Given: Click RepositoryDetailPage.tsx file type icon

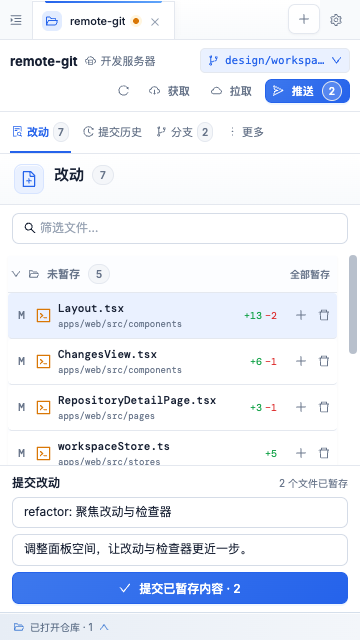Looking at the screenshot, I should (43, 407).
